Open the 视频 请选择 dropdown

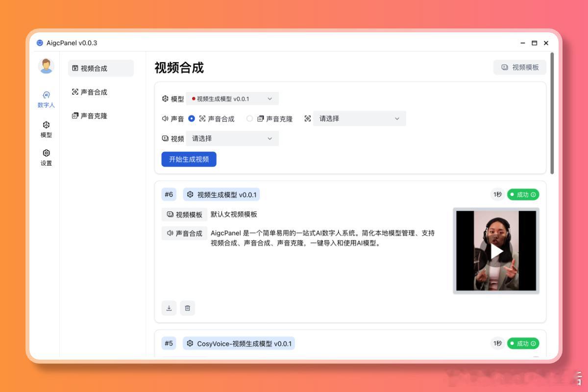(232, 139)
